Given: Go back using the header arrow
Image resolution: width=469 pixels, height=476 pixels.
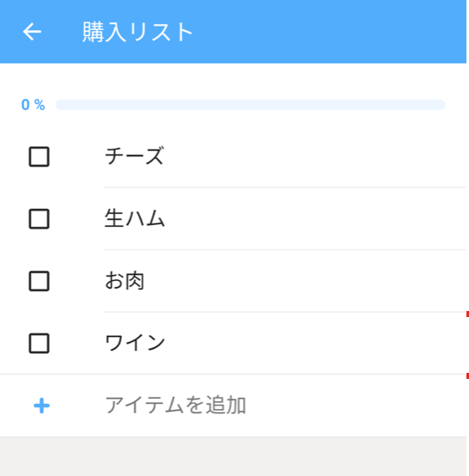Looking at the screenshot, I should 32,32.
